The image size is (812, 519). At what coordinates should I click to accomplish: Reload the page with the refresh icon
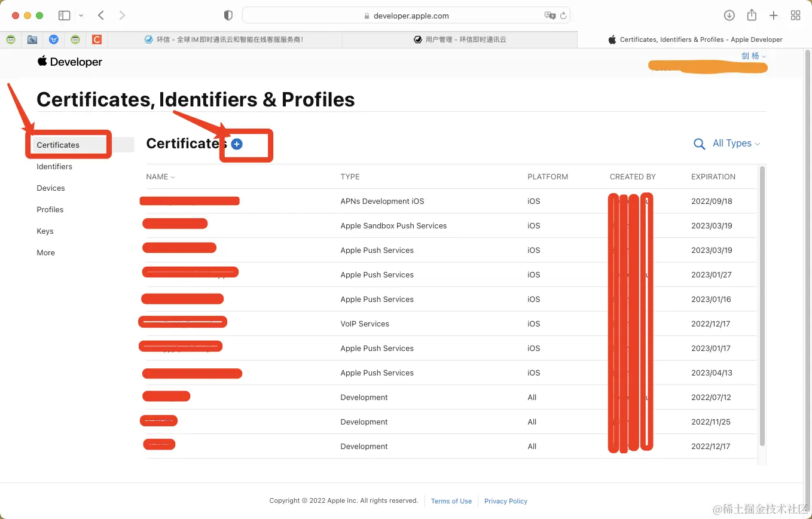pos(563,16)
